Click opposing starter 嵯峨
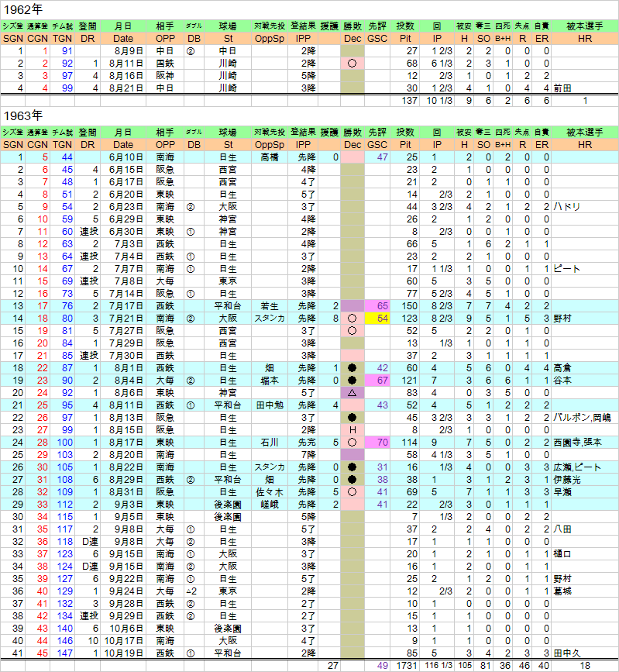Screen dimensions: 619x672 270,505
